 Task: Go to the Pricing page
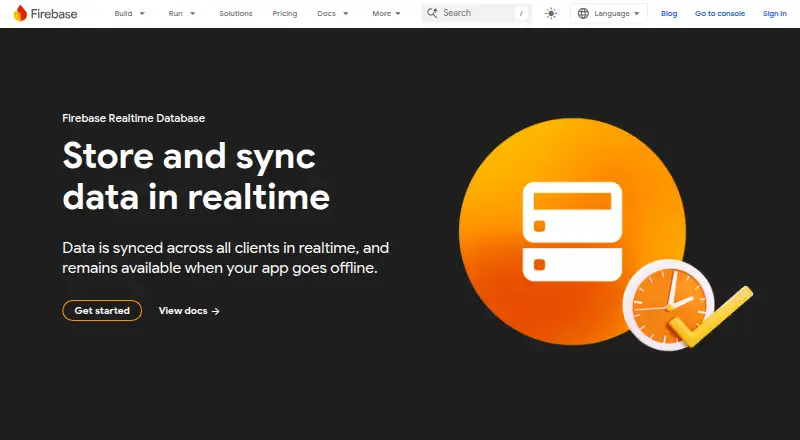point(285,14)
